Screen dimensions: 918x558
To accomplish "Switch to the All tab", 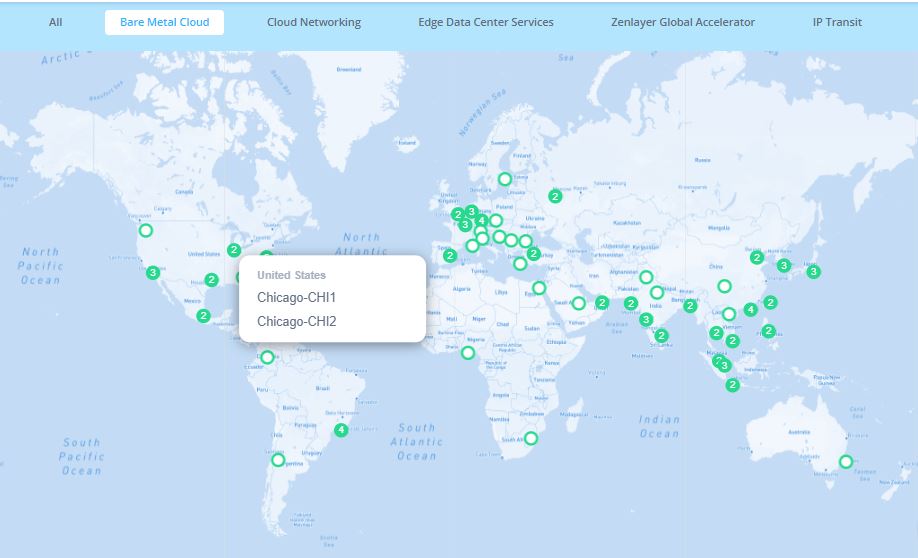I will 56,22.
